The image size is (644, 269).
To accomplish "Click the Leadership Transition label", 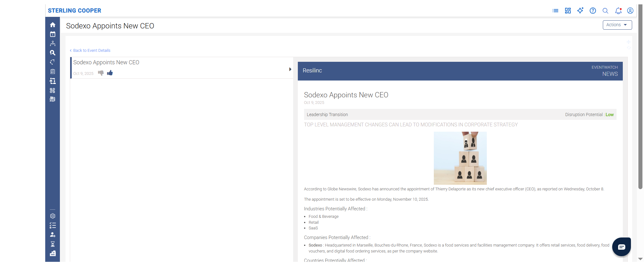I will point(327,115).
